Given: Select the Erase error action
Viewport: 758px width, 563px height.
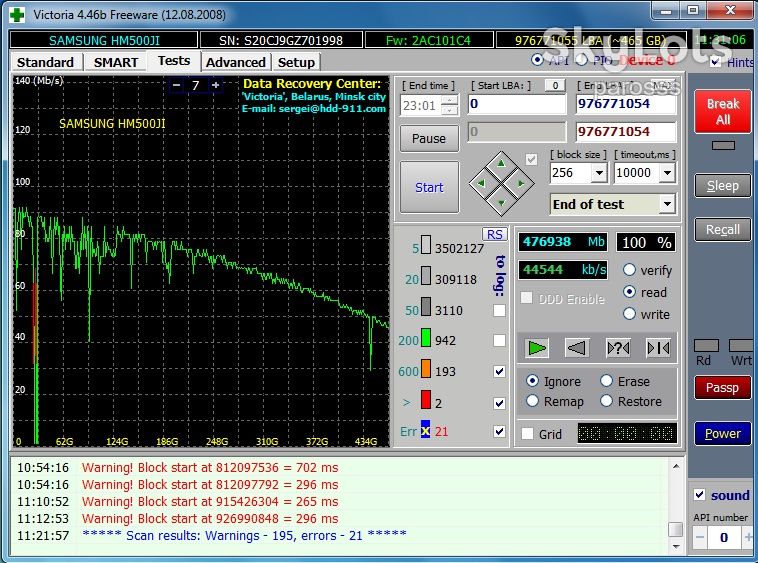Looking at the screenshot, I should pos(607,381).
